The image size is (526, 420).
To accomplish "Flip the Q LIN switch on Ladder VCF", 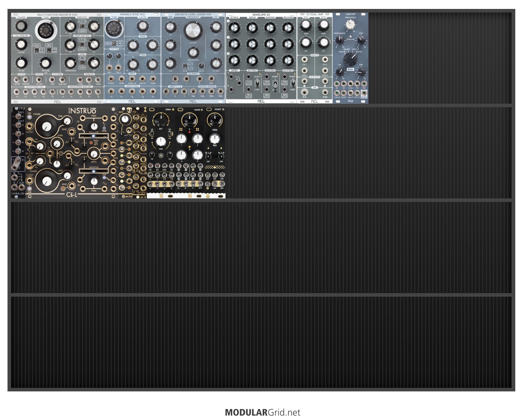I will coord(185,66).
